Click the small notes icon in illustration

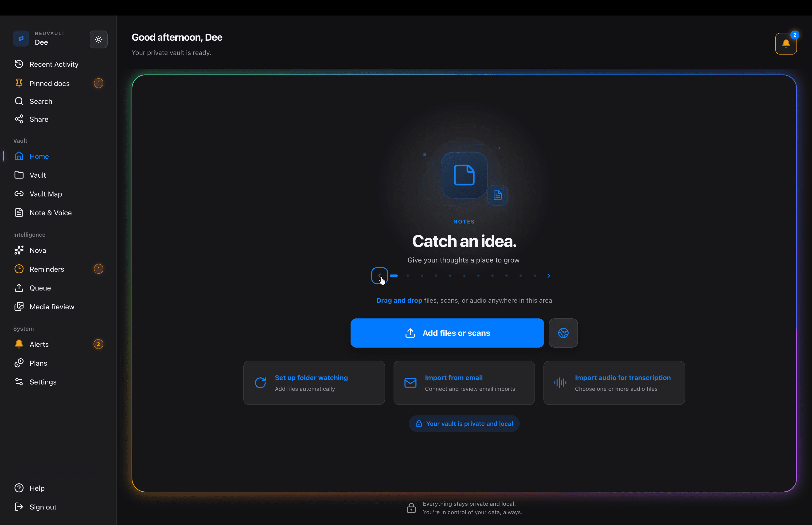coord(497,195)
